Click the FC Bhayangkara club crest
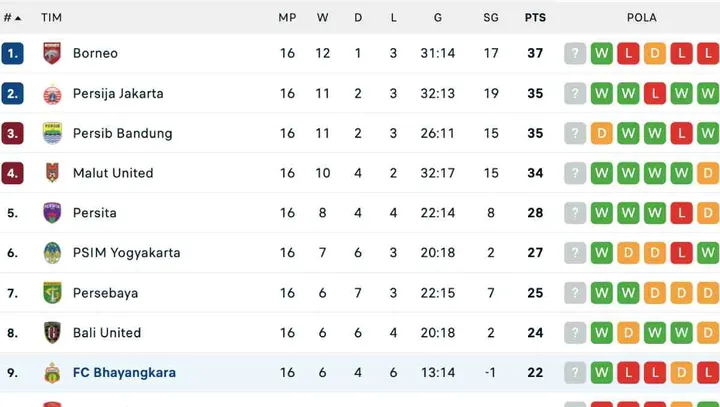 click(52, 373)
